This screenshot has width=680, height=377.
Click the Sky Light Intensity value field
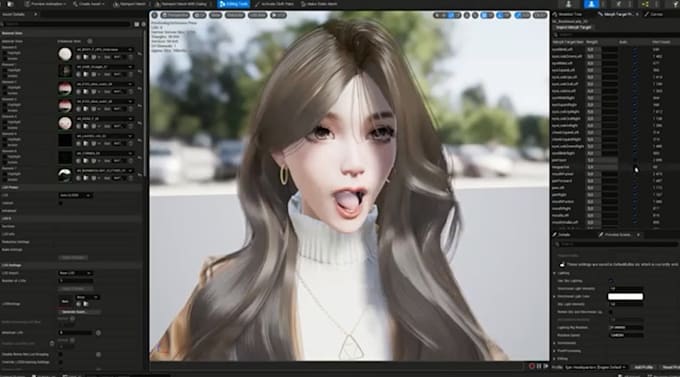click(x=625, y=304)
